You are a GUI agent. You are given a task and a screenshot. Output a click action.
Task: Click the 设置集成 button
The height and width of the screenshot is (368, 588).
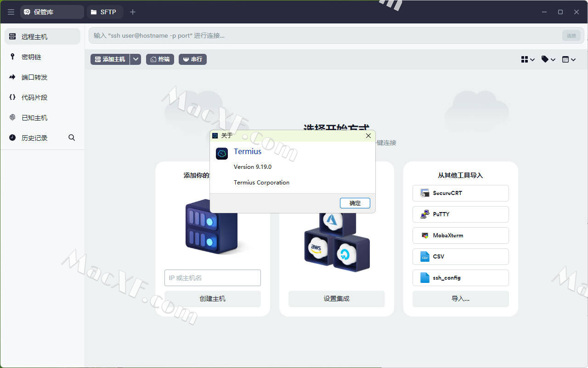click(337, 299)
